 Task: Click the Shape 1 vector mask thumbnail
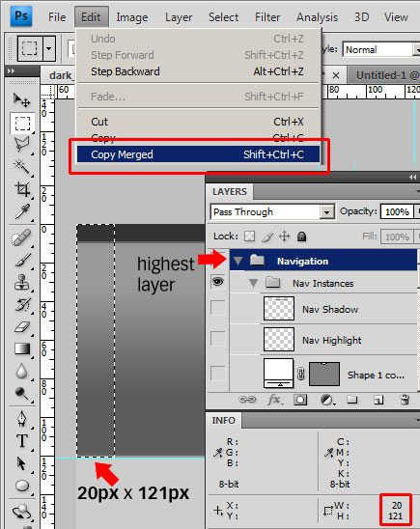(323, 374)
